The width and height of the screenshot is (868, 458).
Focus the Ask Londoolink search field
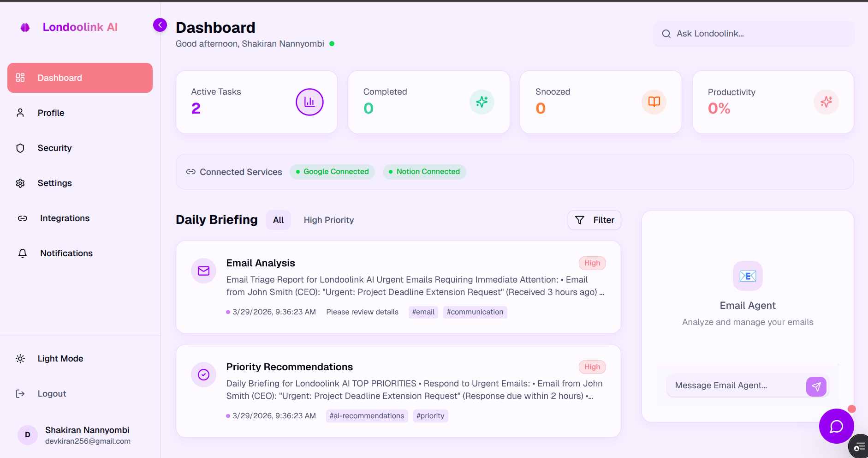[754, 34]
